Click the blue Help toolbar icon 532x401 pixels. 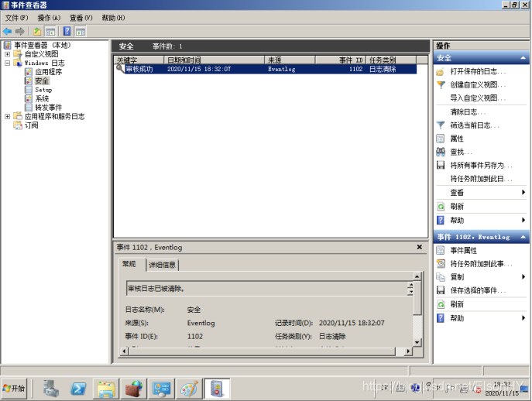click(67, 32)
